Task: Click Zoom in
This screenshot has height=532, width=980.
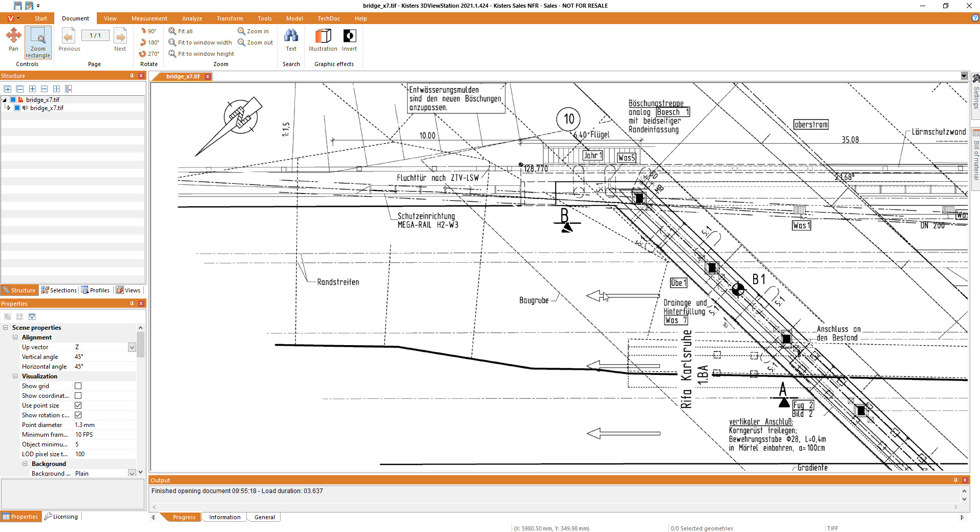Action: point(253,31)
